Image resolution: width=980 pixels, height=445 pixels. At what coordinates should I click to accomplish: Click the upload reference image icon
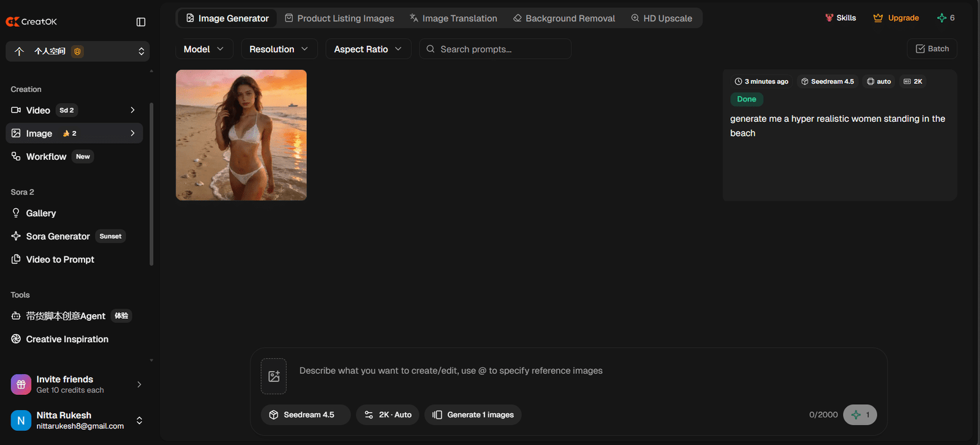(x=274, y=376)
